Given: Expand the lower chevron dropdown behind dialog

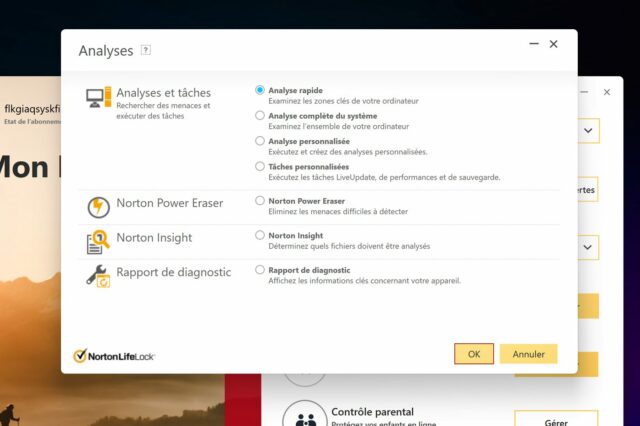Looking at the screenshot, I should [588, 247].
